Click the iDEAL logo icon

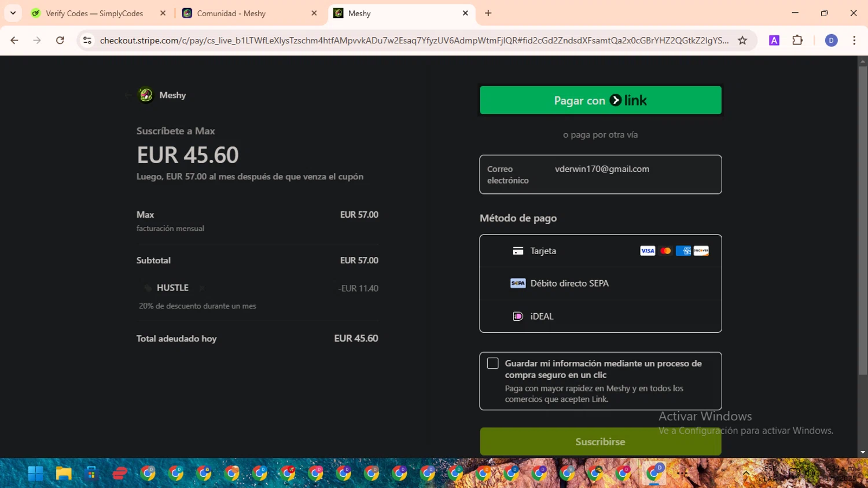pyautogui.click(x=518, y=316)
